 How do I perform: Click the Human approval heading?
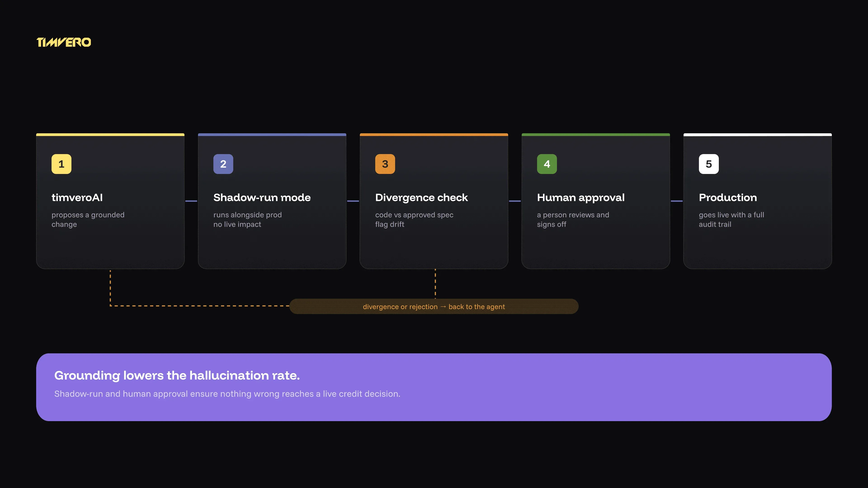(580, 198)
